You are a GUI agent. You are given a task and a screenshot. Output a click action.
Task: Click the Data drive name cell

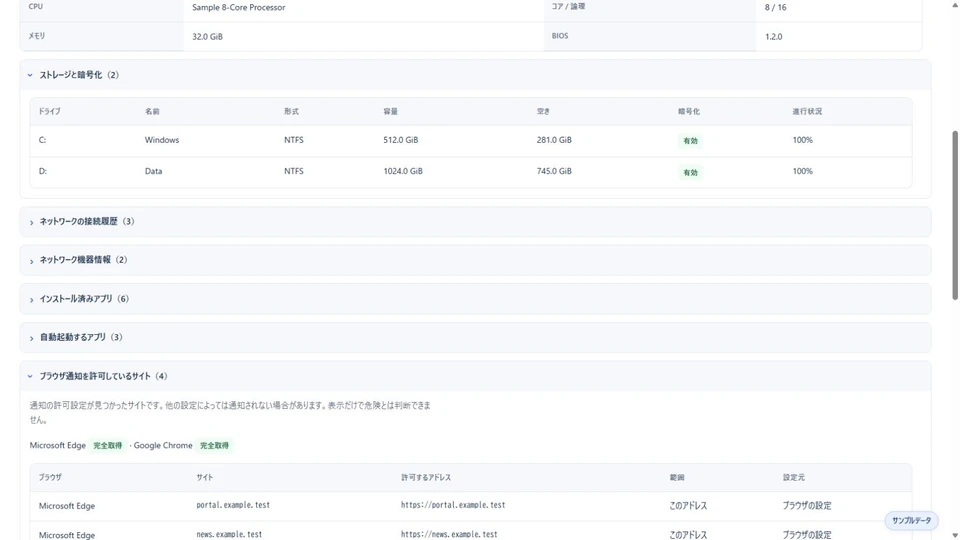point(153,171)
